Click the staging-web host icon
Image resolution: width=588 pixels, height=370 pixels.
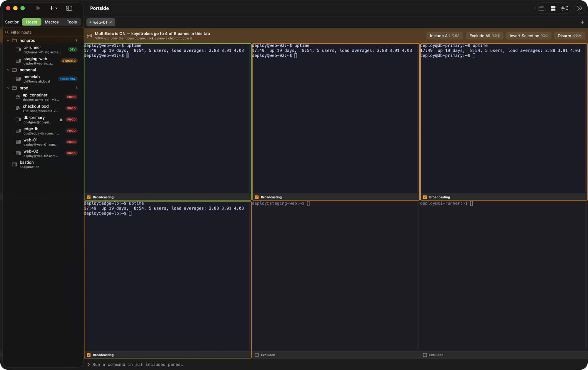18,61
